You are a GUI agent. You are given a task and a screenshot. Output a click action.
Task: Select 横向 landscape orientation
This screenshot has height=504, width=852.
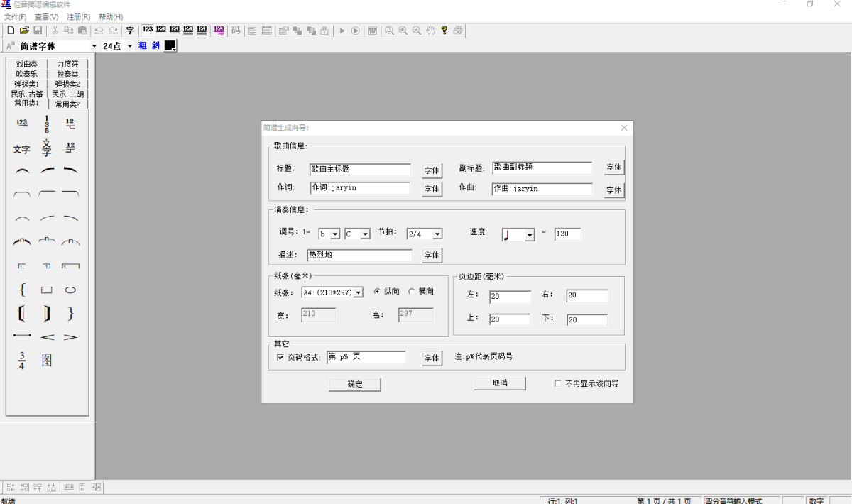[x=412, y=292]
